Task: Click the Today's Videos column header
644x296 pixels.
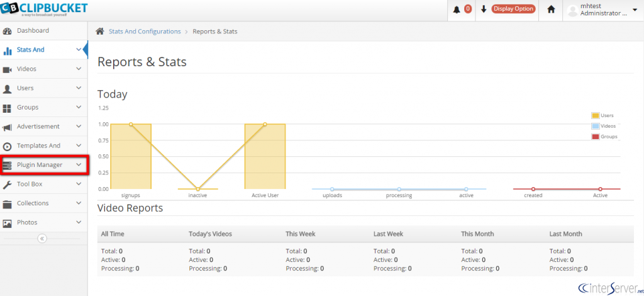Action: pyautogui.click(x=210, y=234)
